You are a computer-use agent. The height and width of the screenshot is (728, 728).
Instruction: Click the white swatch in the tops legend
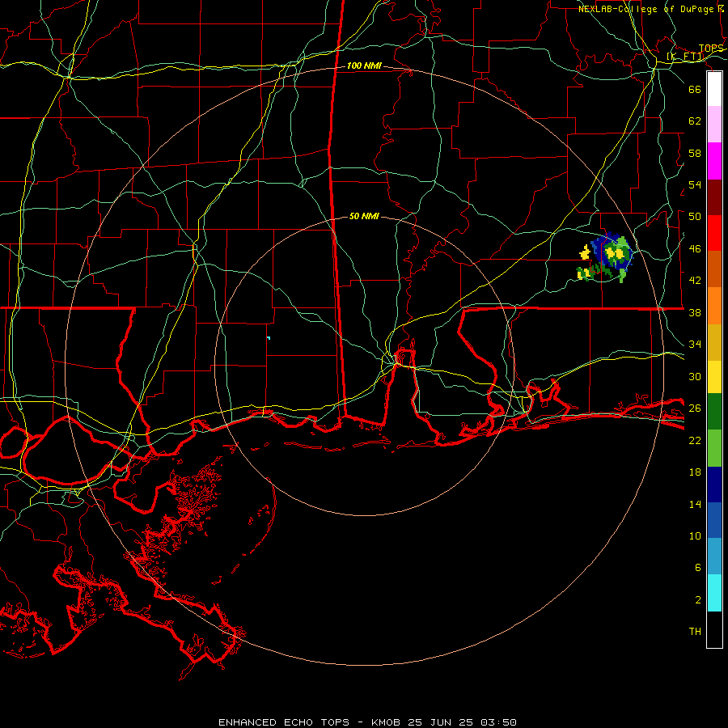(x=714, y=89)
